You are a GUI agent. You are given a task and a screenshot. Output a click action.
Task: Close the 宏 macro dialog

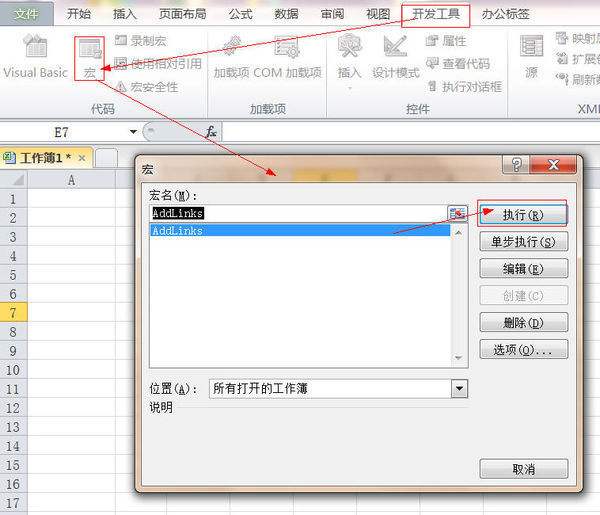(553, 165)
